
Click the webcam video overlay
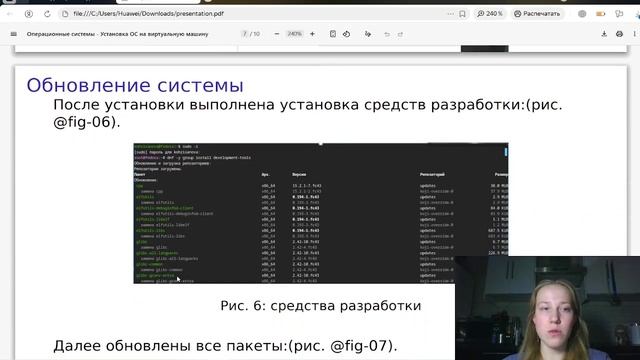click(547, 308)
